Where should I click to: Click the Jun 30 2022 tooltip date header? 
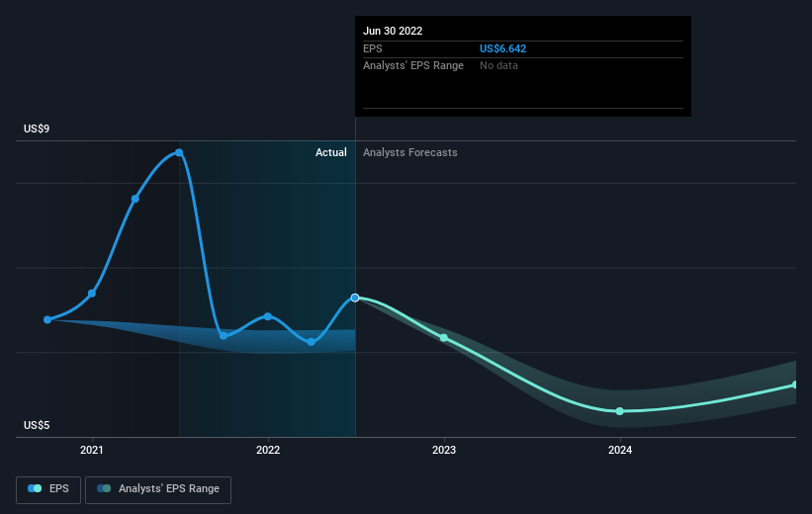pos(393,31)
